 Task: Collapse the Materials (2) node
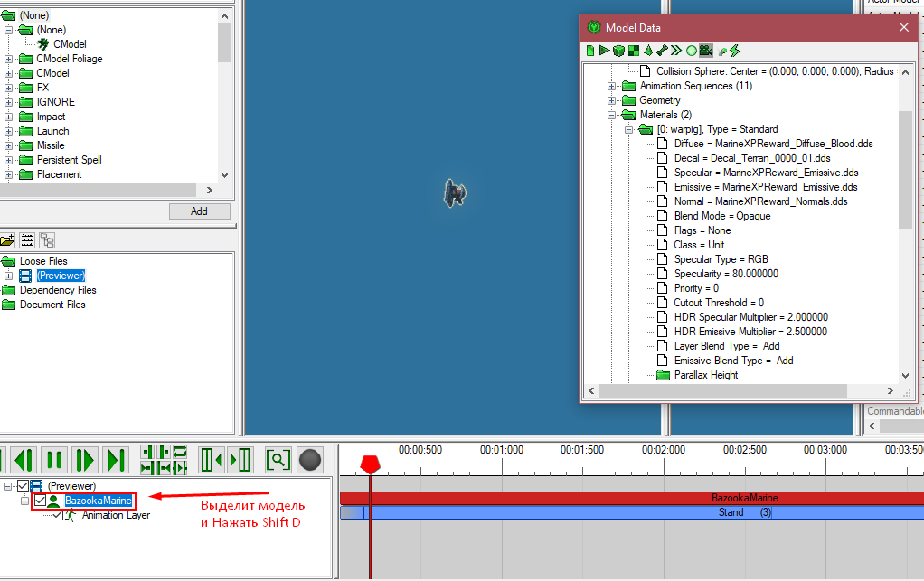612,115
